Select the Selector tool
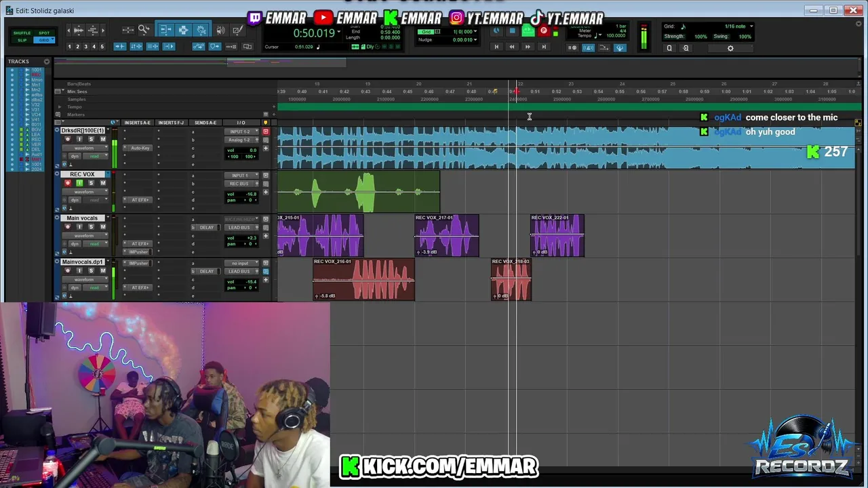The width and height of the screenshot is (868, 488). tap(183, 30)
